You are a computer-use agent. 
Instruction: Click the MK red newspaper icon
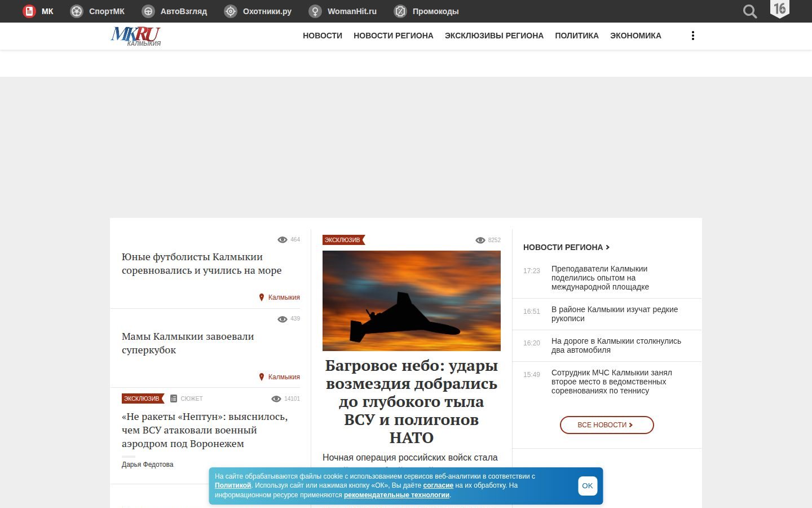(x=29, y=11)
